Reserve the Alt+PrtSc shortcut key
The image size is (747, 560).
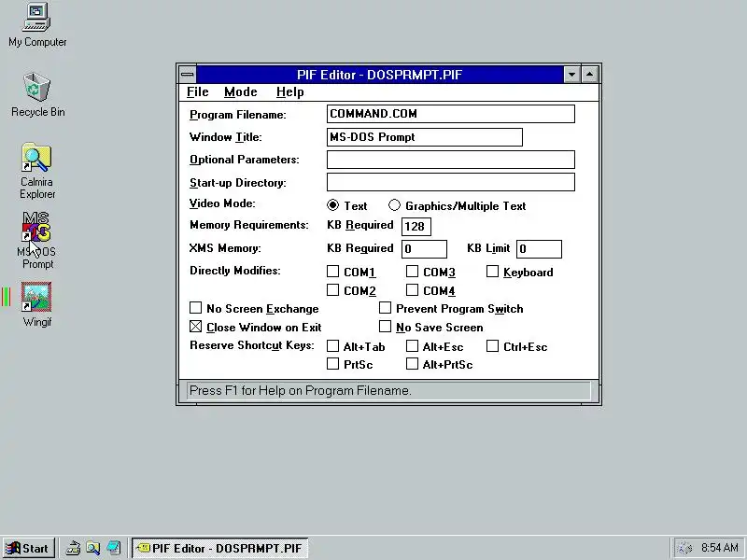(412, 364)
